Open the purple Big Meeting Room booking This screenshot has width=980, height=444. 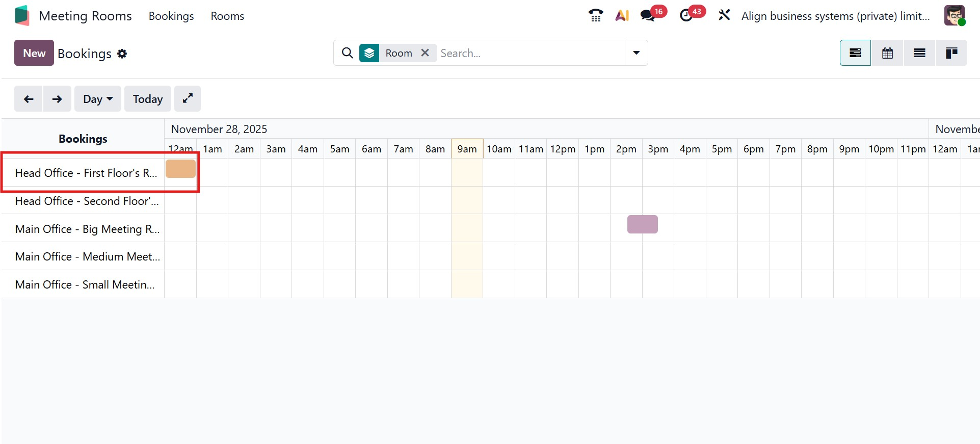pyautogui.click(x=642, y=224)
